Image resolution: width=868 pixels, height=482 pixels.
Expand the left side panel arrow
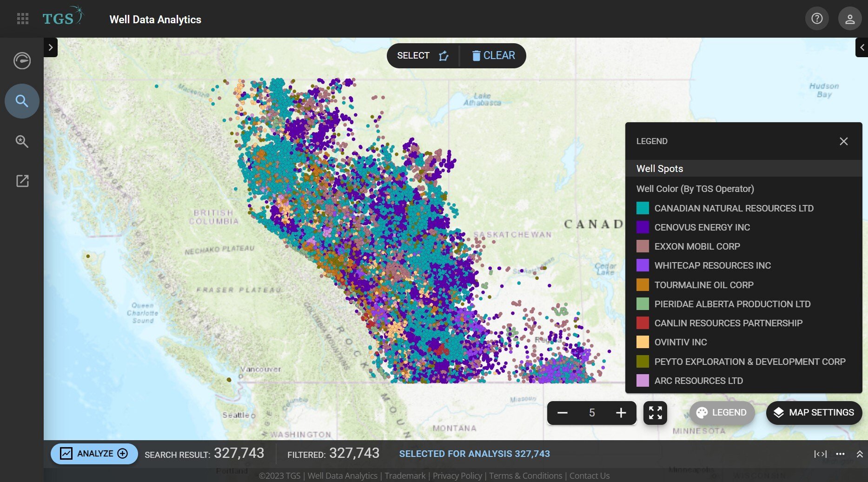[51, 47]
